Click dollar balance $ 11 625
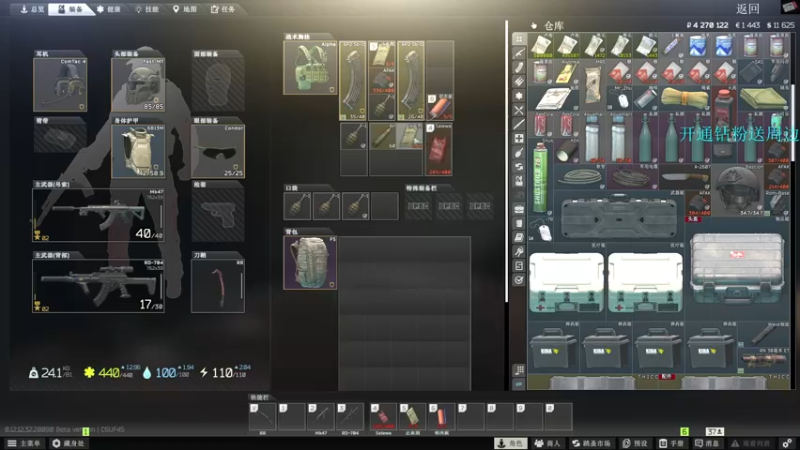The width and height of the screenshot is (800, 450). click(x=780, y=25)
